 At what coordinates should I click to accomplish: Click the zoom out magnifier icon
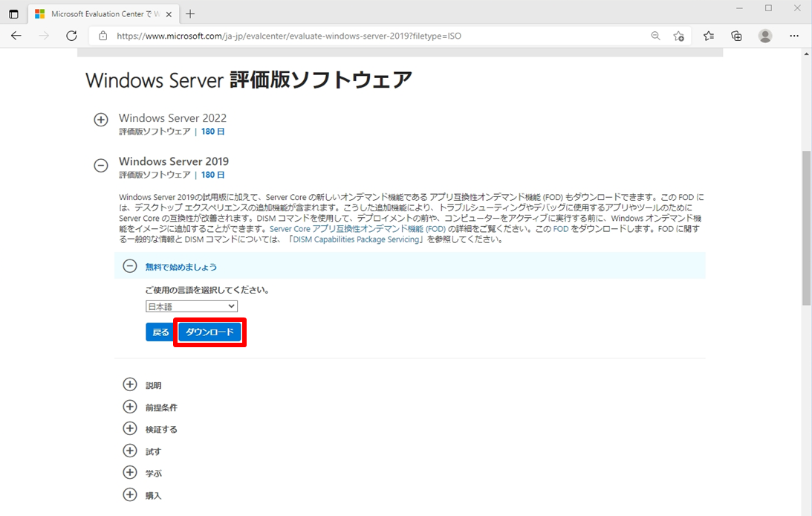[655, 36]
